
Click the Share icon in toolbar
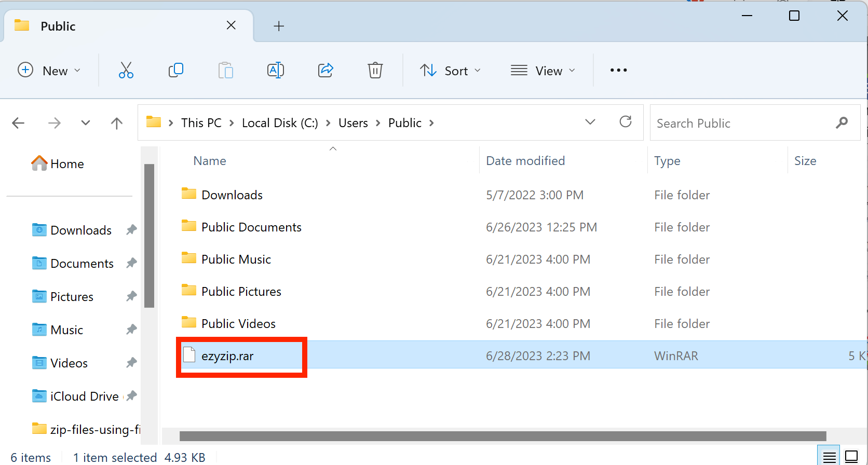pyautogui.click(x=325, y=70)
